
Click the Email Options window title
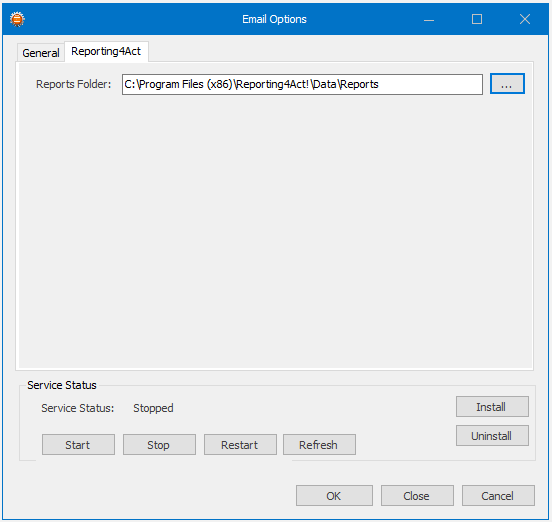(x=274, y=19)
